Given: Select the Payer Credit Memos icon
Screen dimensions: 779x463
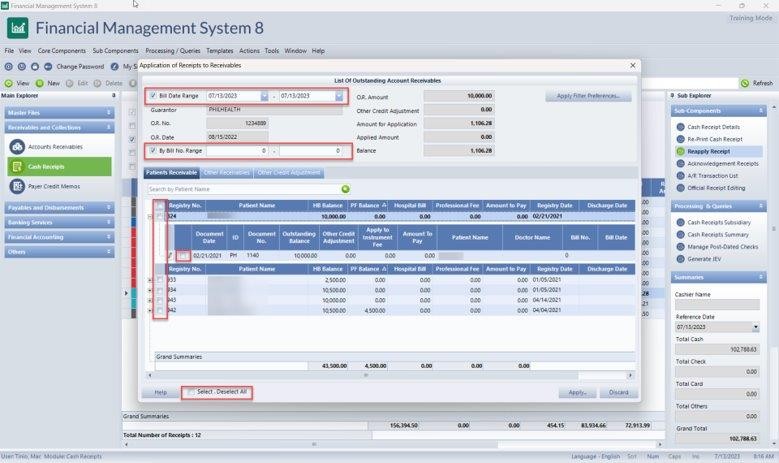Looking at the screenshot, I should point(20,186).
